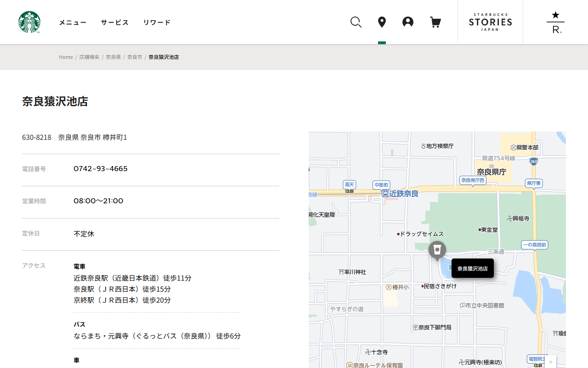Click the Starbucks siren logo
588x368 pixels.
[x=29, y=22]
